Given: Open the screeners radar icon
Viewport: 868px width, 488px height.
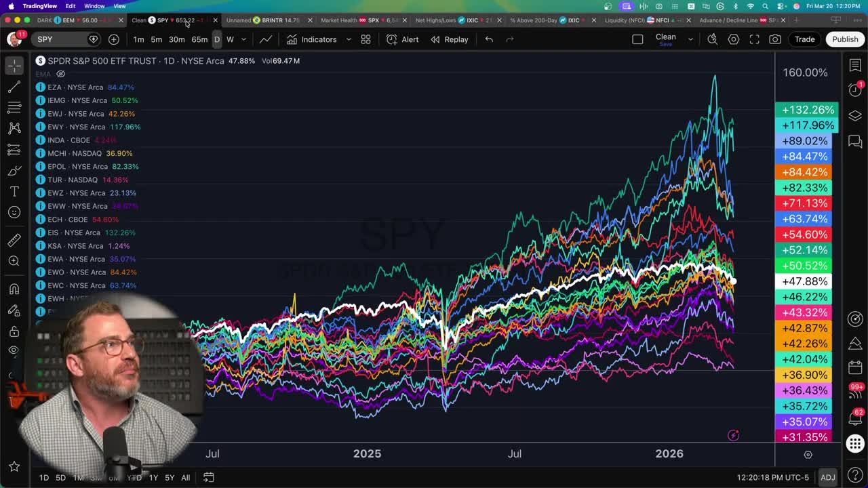Looking at the screenshot, I should tap(855, 319).
